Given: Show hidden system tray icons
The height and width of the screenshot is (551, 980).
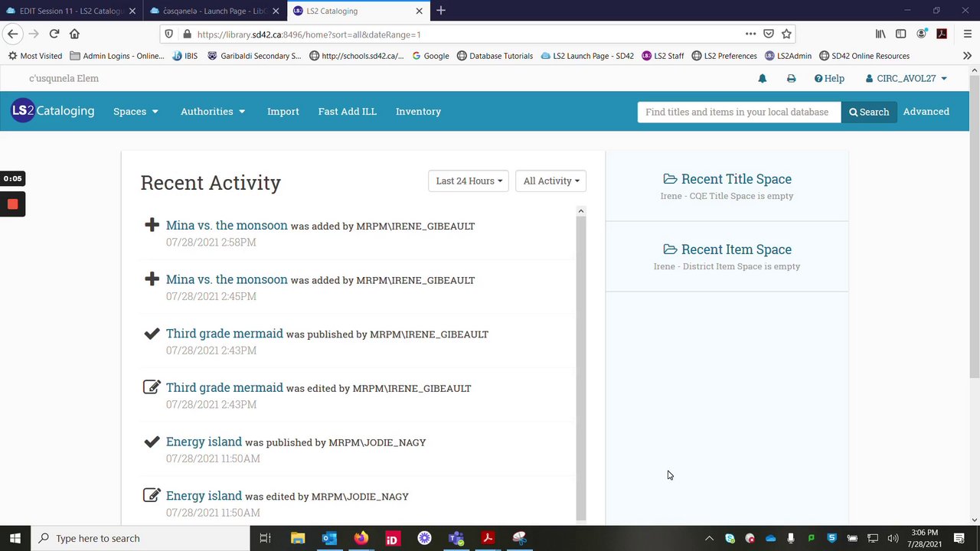Looking at the screenshot, I should (x=709, y=538).
